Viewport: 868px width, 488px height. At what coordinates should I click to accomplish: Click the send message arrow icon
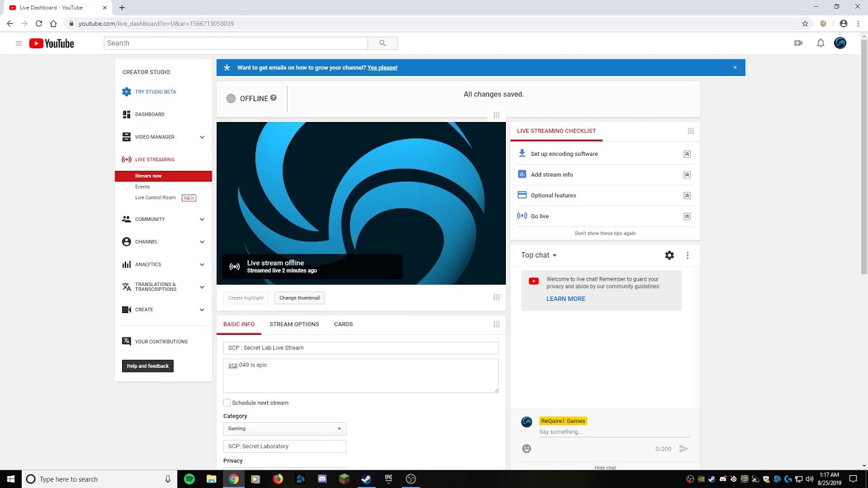pyautogui.click(x=684, y=449)
